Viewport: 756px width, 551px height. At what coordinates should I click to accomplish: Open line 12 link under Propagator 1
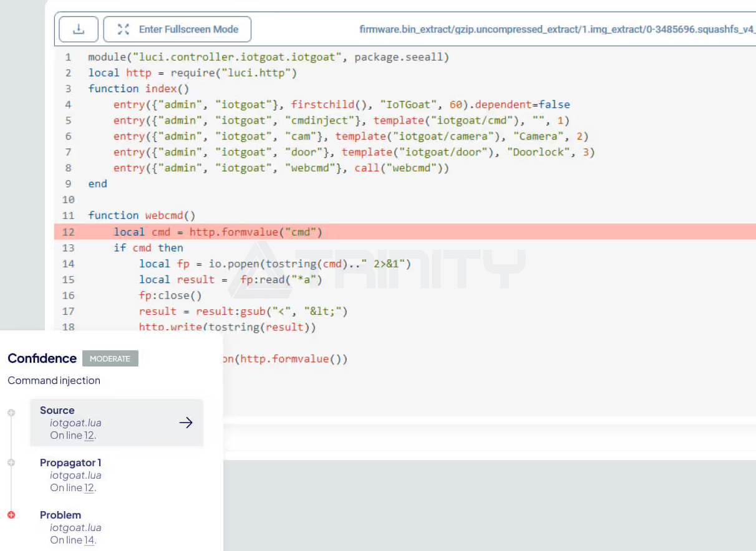(x=89, y=488)
